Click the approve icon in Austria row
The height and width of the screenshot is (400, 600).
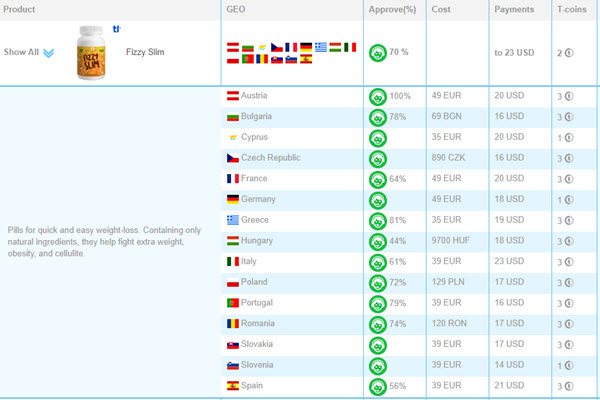tap(378, 96)
